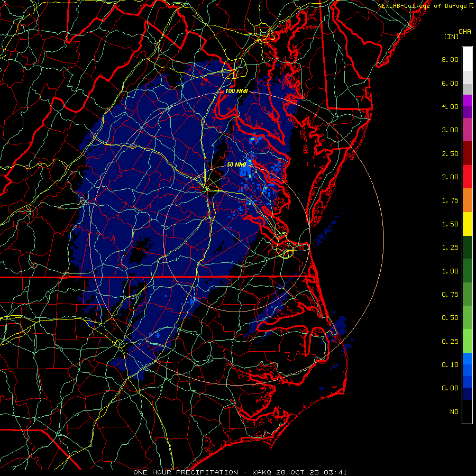The width and height of the screenshot is (476, 476).
Task: Click the 0.75 legend value
Action: point(450,295)
